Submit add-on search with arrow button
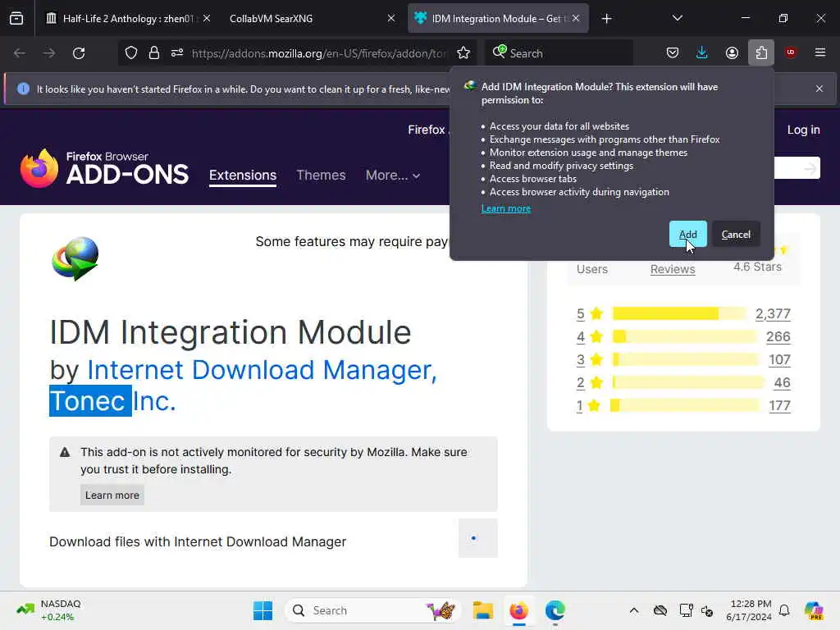840x630 pixels. (810, 169)
